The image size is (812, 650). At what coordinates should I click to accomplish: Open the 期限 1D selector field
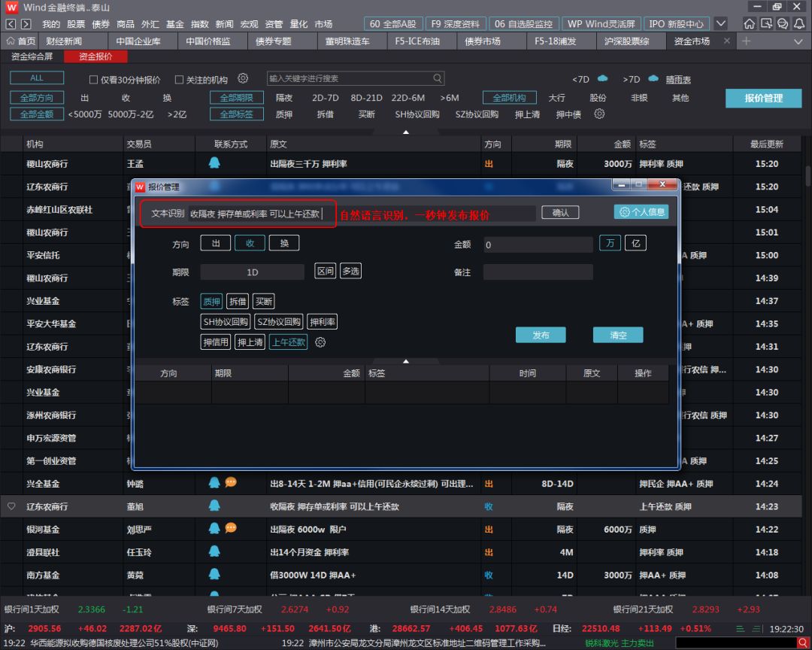[x=252, y=272]
